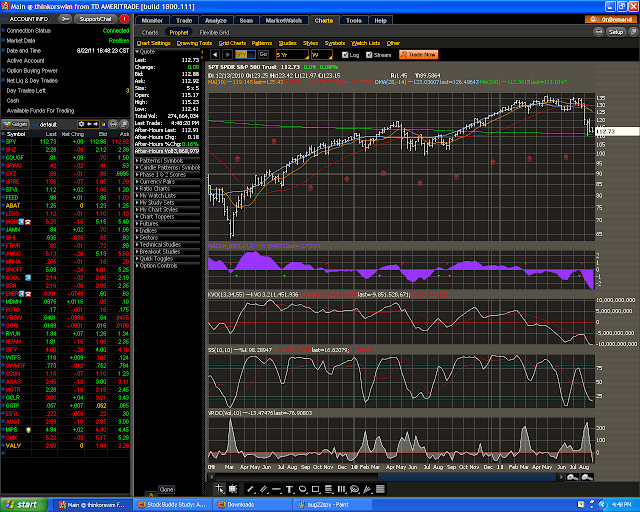Go to next symbol with right arrow
This screenshot has height=512, width=640.
pyautogui.click(x=227, y=54)
